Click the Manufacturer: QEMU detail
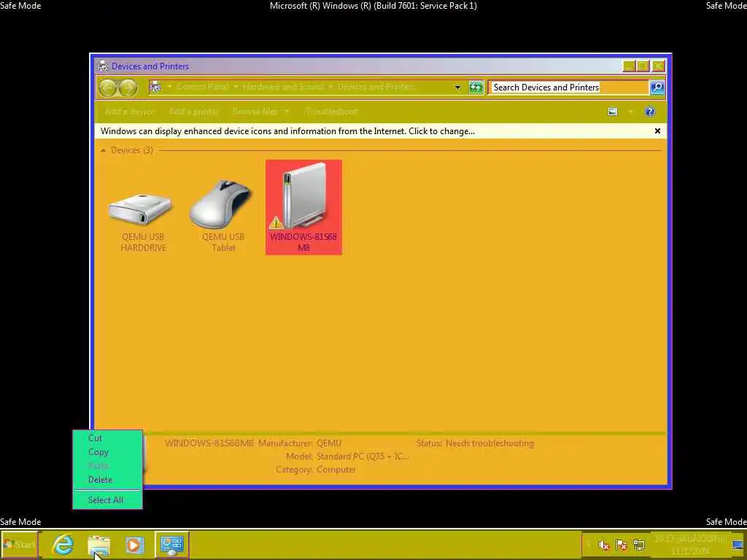The height and width of the screenshot is (560, 747). pos(300,443)
